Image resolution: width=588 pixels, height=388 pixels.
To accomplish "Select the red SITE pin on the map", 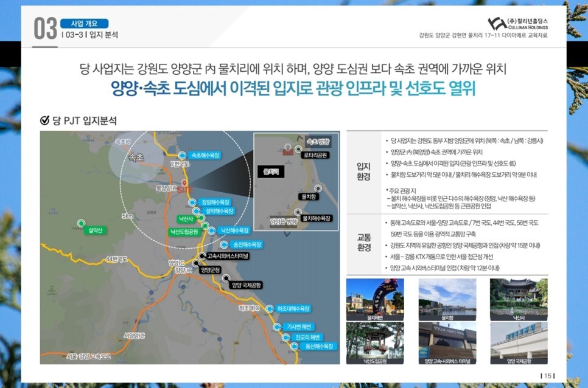I will (184, 184).
